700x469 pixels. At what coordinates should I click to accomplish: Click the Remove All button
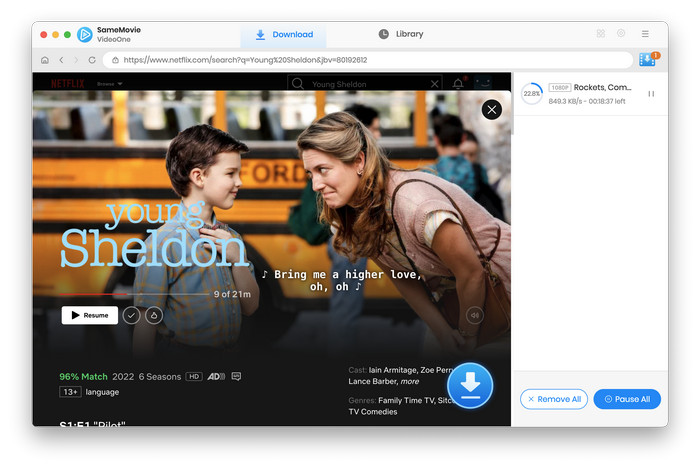coord(554,399)
